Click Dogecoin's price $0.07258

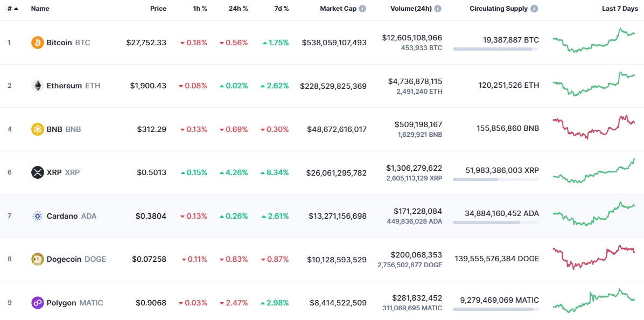[x=150, y=260]
